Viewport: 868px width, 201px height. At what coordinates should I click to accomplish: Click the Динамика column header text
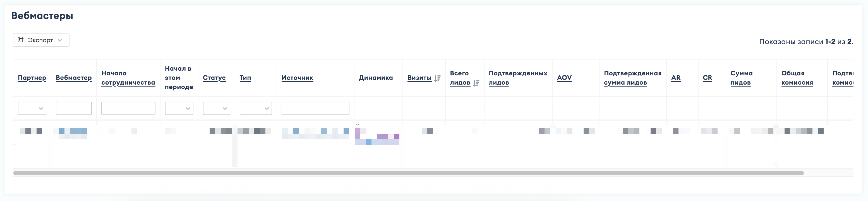[x=376, y=78]
